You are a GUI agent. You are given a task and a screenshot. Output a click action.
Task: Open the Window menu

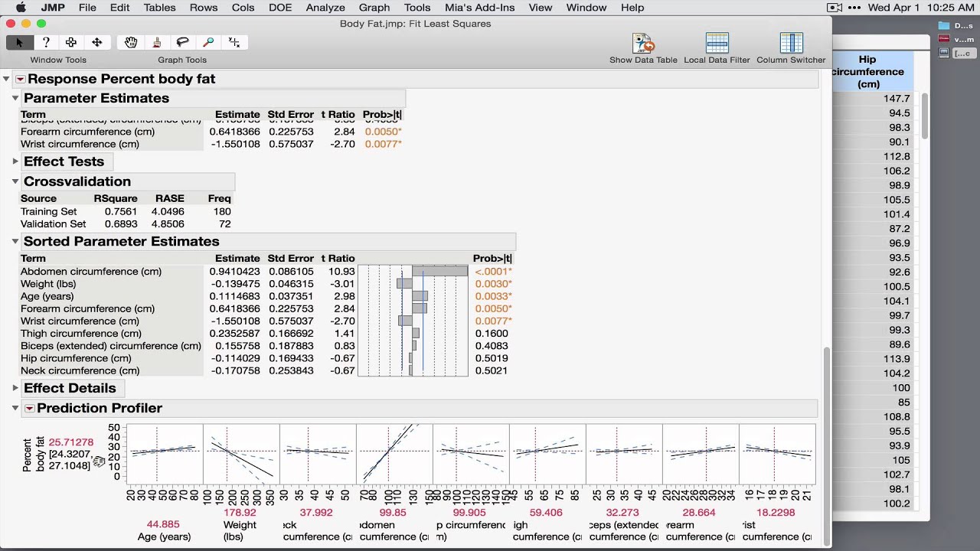(586, 7)
